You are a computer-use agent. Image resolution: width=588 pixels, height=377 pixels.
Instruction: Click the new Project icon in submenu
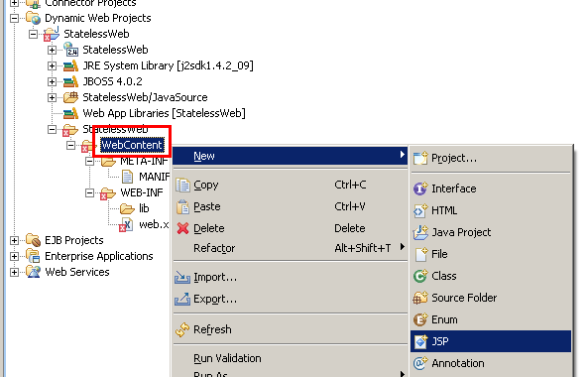[x=420, y=159]
